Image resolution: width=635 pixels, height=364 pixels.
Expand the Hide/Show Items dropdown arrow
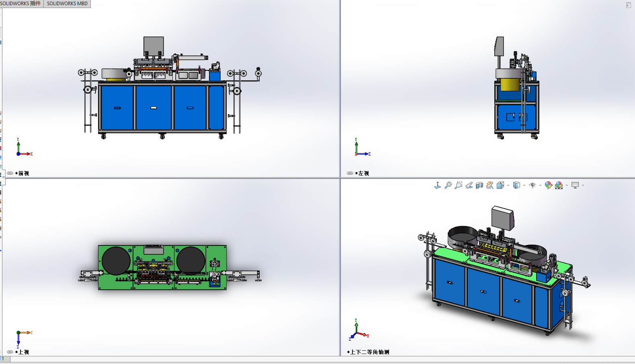(540, 186)
